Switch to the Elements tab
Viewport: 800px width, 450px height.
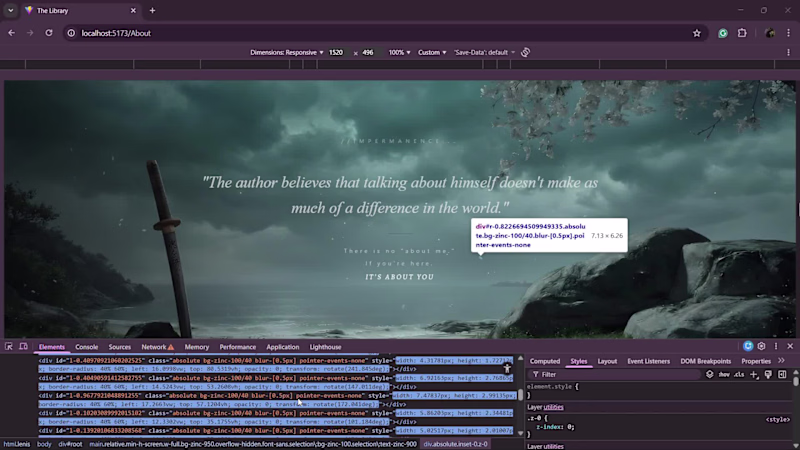tap(52, 347)
